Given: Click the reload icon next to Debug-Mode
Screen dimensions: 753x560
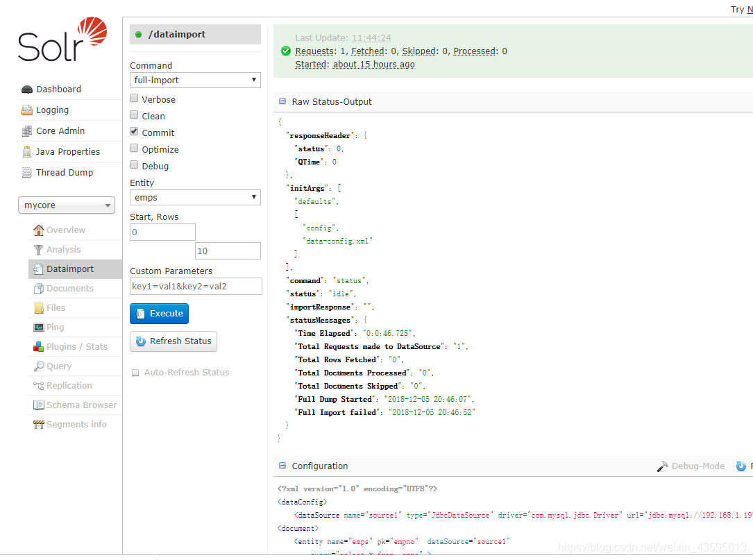Looking at the screenshot, I should (x=741, y=466).
